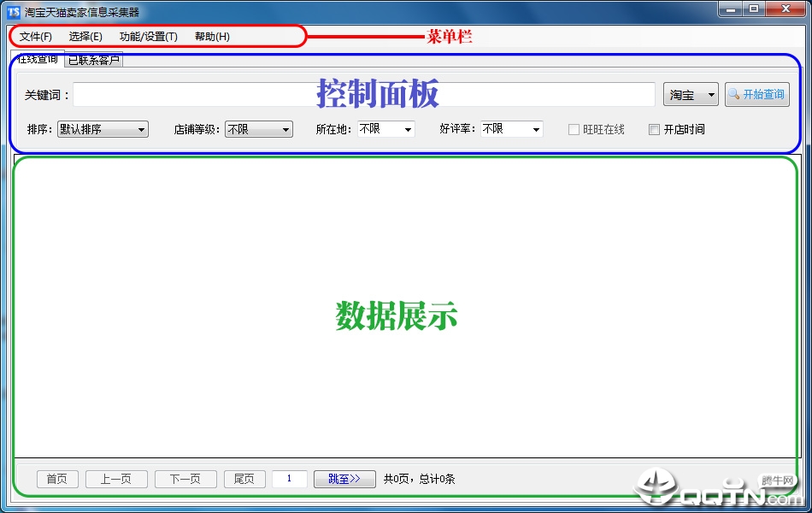
Task: Open the 文件(F) menu
Action: [x=36, y=37]
